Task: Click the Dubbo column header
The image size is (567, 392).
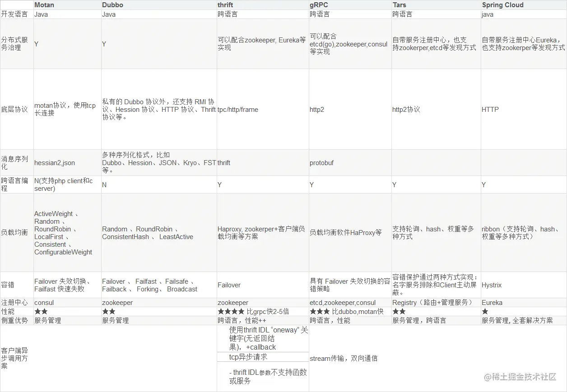Action: click(112, 5)
